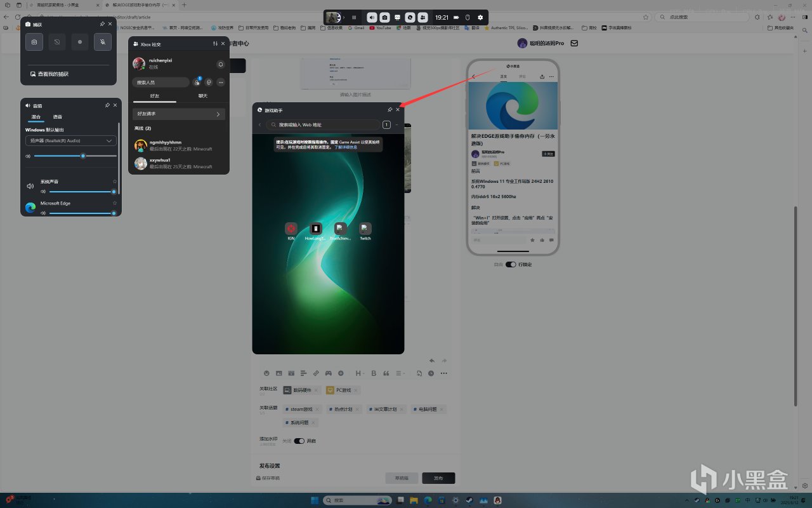The image size is (812, 508).
Task: Toggle the capture widget on the Game Bar
Action: [x=384, y=17]
